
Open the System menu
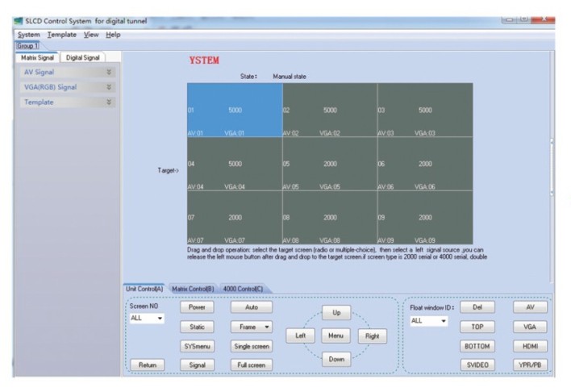click(x=28, y=35)
